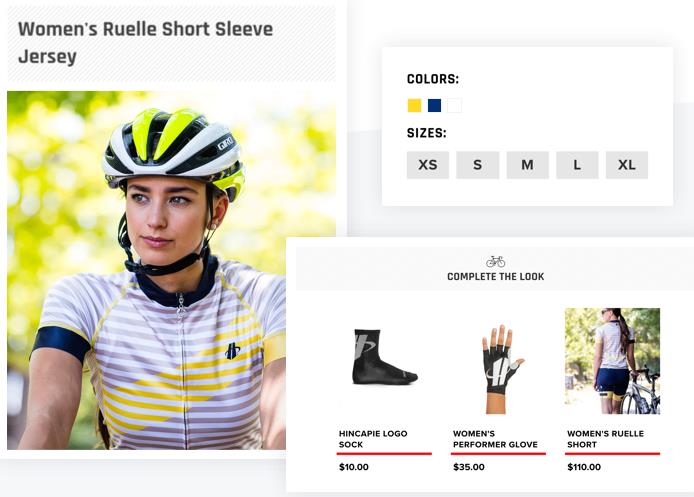Open the Hincapie Logo Sock thumbnail
Image resolution: width=694 pixels, height=497 pixels.
tap(383, 357)
